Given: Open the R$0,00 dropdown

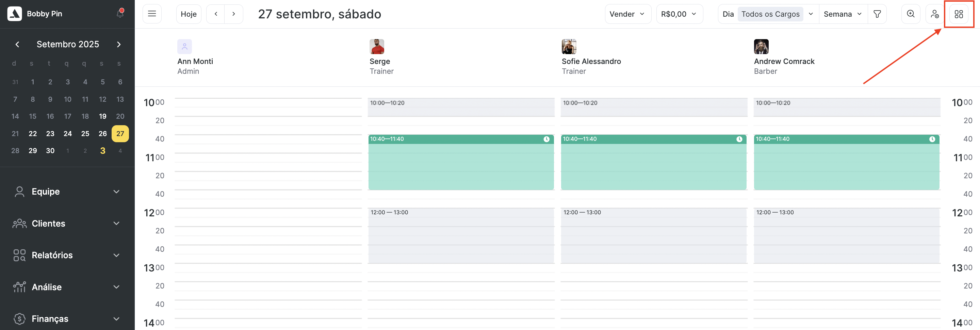Looking at the screenshot, I should coord(679,14).
